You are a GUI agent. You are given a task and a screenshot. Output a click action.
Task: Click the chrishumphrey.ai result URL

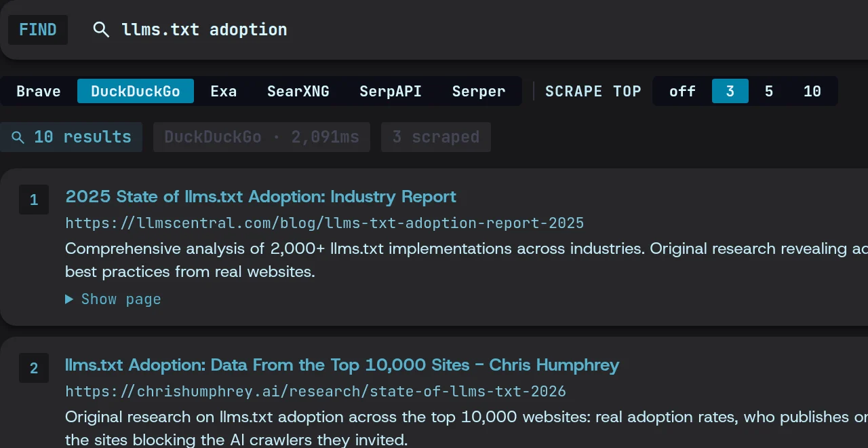point(316,391)
